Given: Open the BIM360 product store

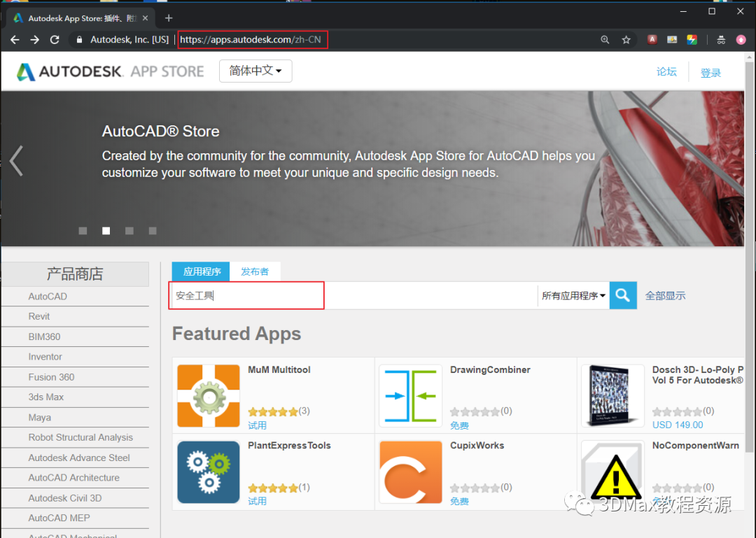Looking at the screenshot, I should pos(44,337).
